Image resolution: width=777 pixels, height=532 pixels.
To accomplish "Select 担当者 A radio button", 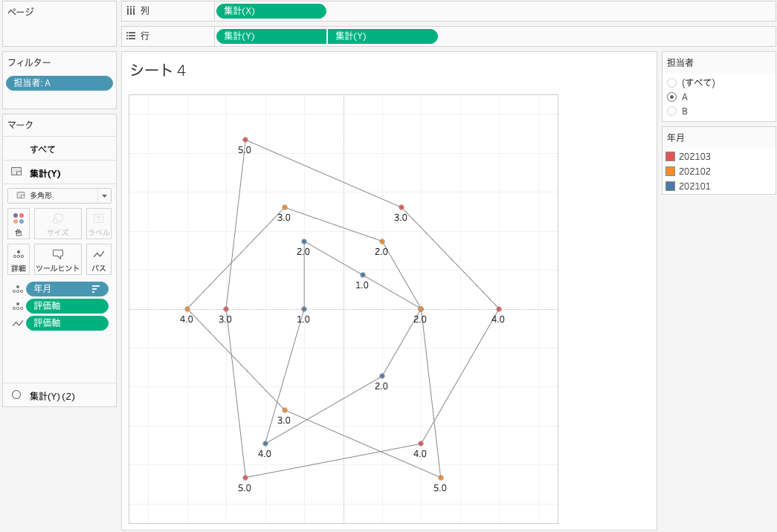I will coord(672,97).
